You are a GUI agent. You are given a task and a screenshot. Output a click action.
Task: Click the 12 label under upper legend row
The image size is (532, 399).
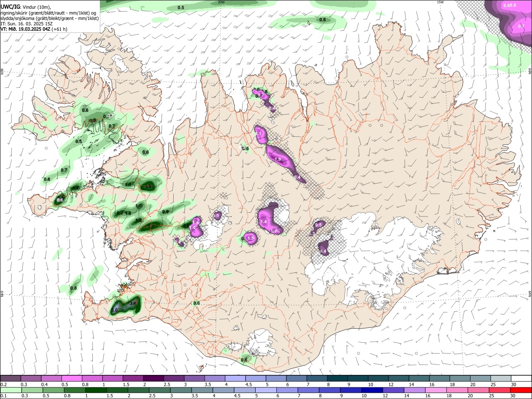click(391, 384)
